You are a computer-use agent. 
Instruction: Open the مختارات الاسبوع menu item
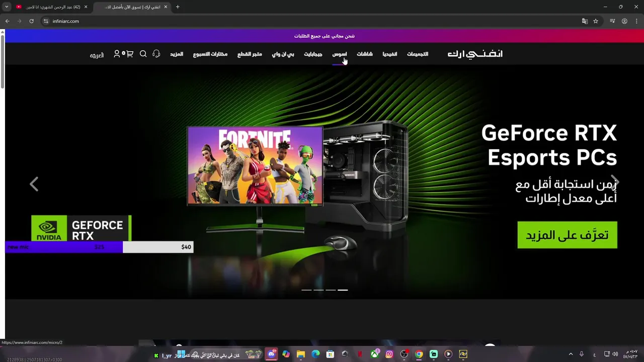[210, 54]
